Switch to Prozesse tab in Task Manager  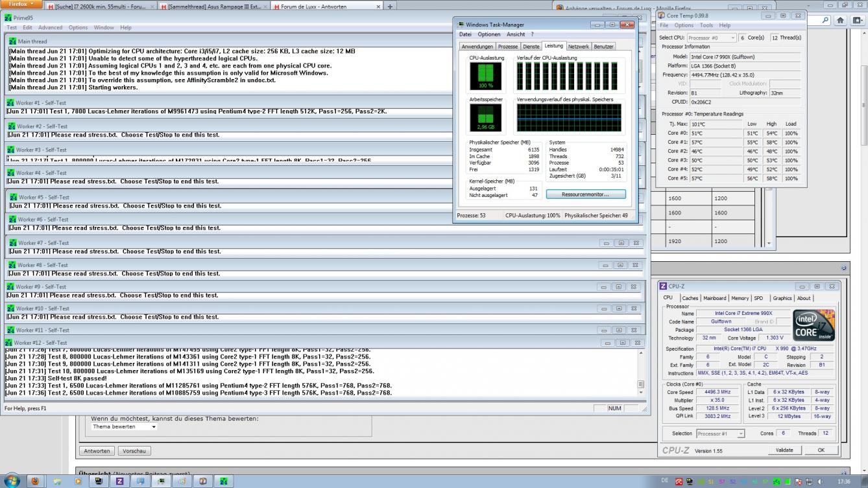tap(508, 47)
